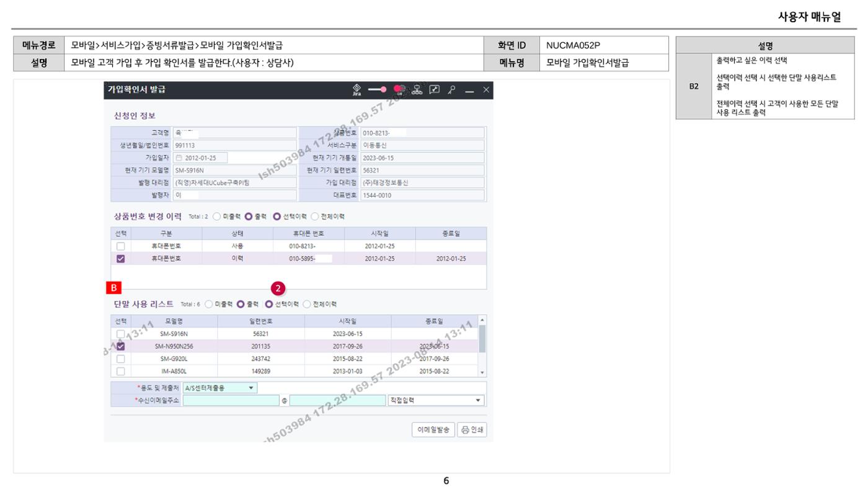Image resolution: width=868 pixels, height=489 pixels.
Task: Click serial number cell 243742
Action: tap(261, 359)
